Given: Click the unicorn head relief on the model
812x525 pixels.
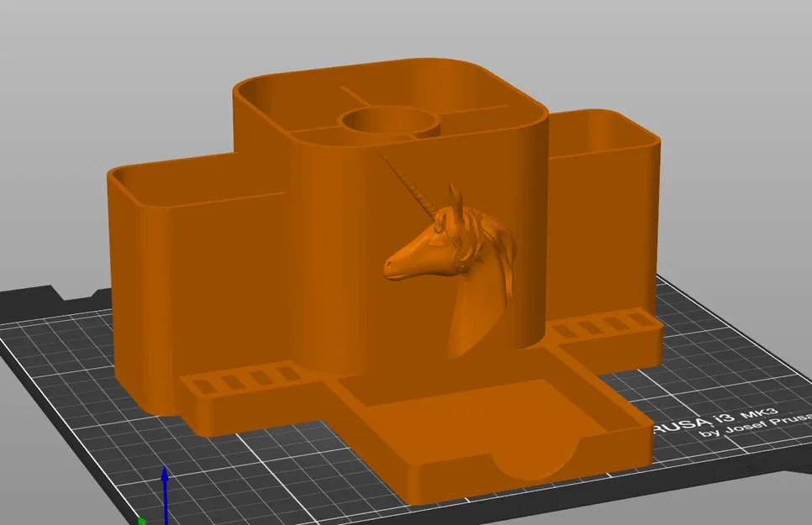Looking at the screenshot, I should [450, 254].
